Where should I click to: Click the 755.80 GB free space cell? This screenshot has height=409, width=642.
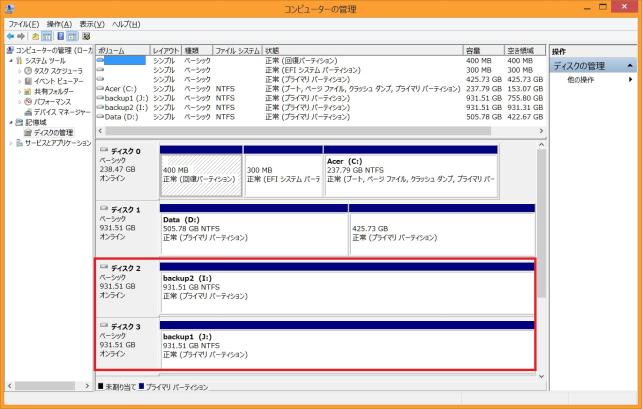coord(525,98)
